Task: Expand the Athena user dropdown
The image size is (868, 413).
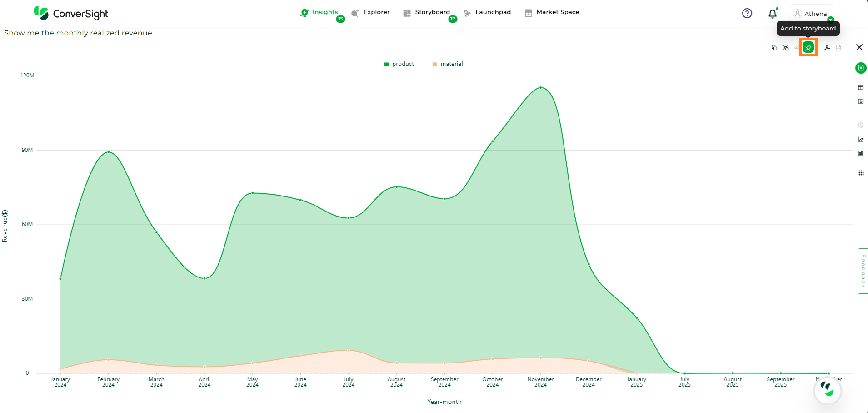Action: pyautogui.click(x=831, y=20)
